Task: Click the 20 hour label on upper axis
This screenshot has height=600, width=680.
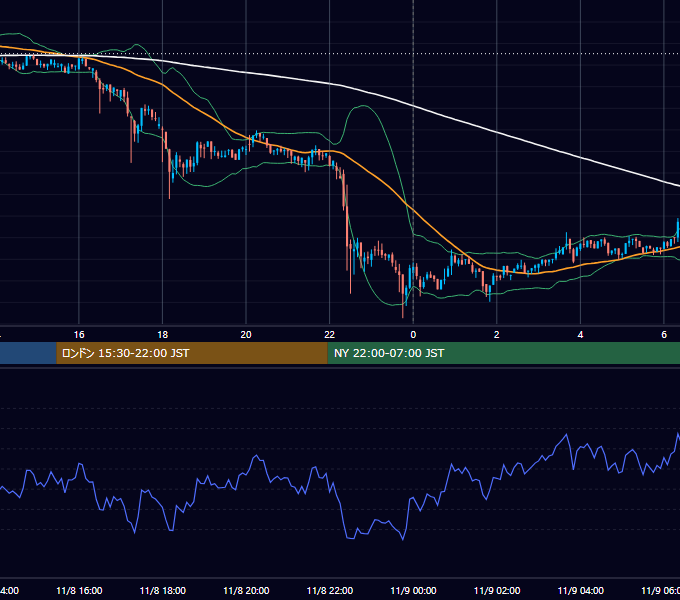Action: (x=246, y=335)
